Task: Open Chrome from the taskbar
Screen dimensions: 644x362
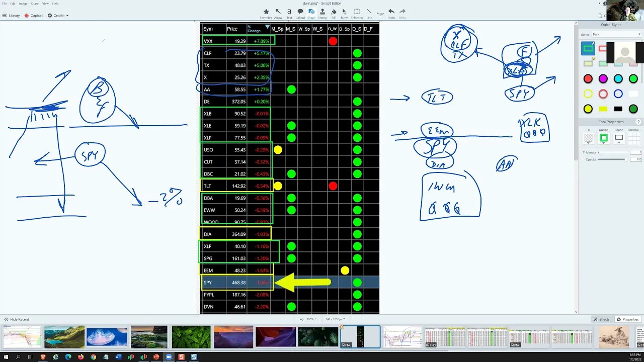Action: pyautogui.click(x=94, y=357)
